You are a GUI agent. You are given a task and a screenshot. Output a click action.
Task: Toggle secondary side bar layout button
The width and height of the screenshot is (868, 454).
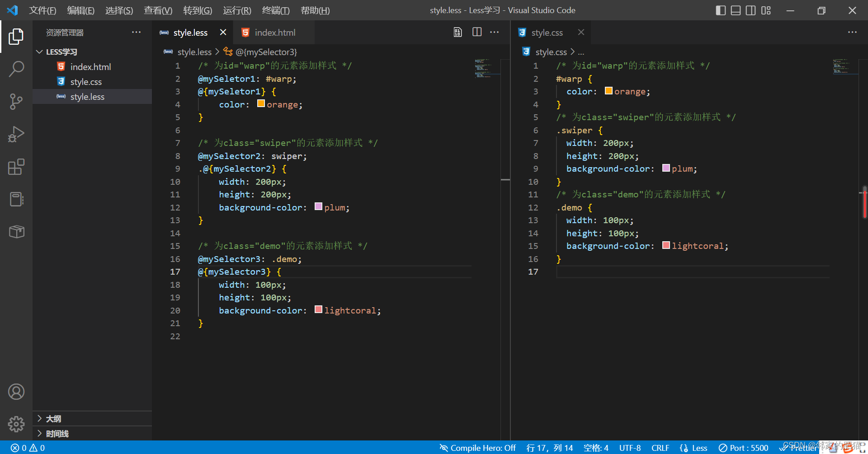(x=750, y=10)
